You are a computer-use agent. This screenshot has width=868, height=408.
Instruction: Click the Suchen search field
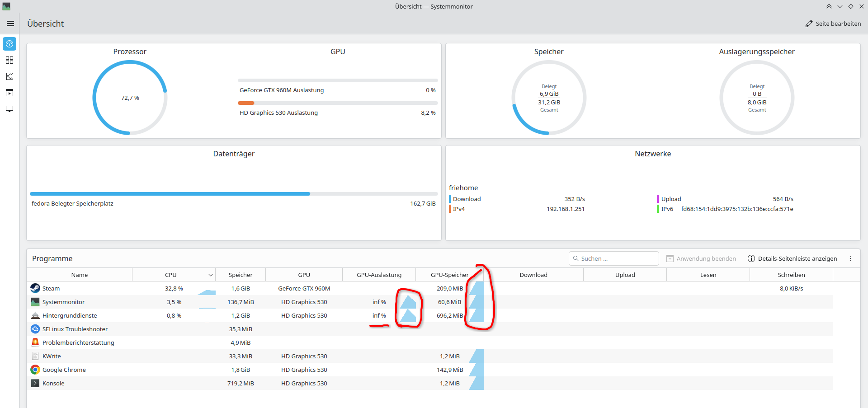coord(613,258)
